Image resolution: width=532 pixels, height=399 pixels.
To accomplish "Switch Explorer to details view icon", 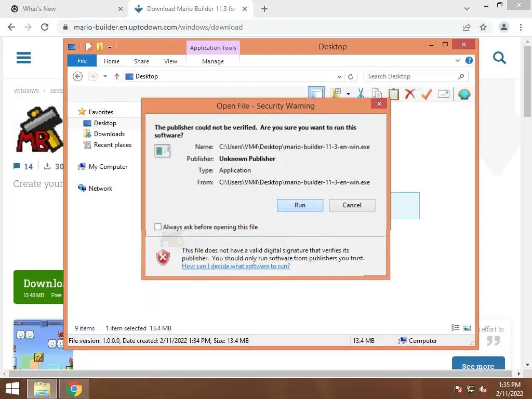I will coord(455,328).
